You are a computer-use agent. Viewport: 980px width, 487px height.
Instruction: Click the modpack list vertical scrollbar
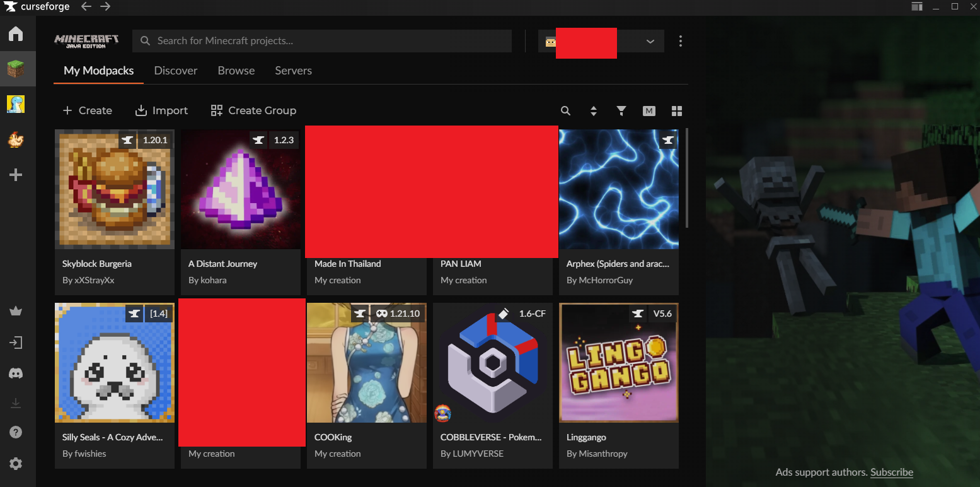point(687,178)
